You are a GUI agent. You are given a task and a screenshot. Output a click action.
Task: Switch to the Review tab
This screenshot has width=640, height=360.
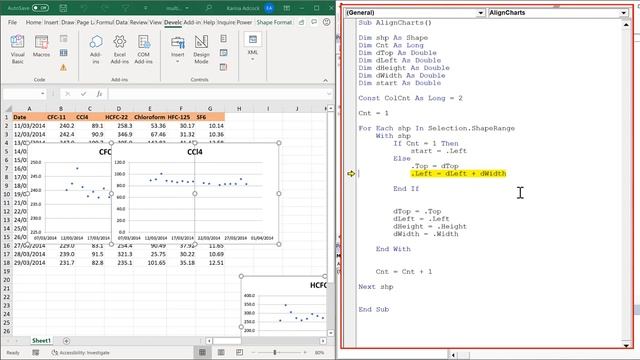[x=138, y=22]
